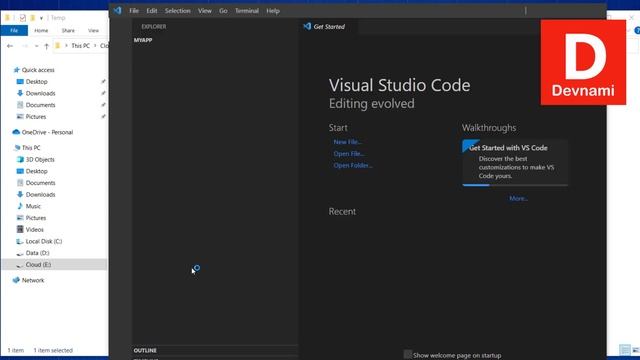Select Desktop under Quick access
Image resolution: width=640 pixels, height=360 pixels.
coord(36,82)
